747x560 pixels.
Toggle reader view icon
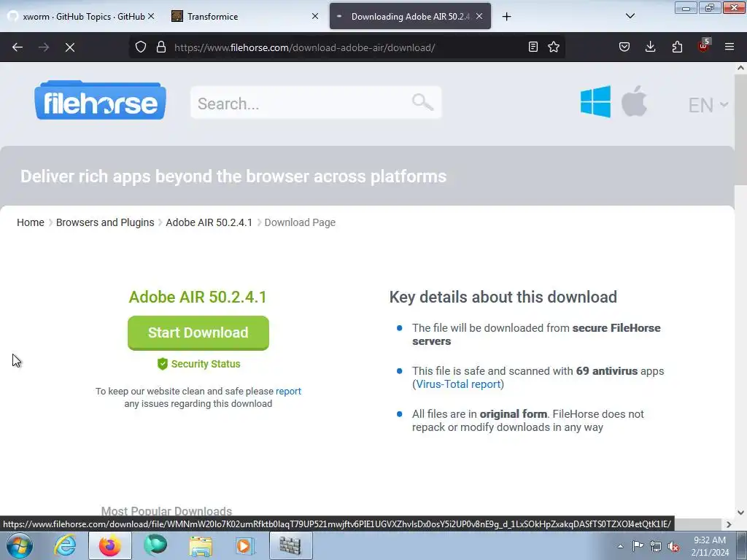coord(533,47)
